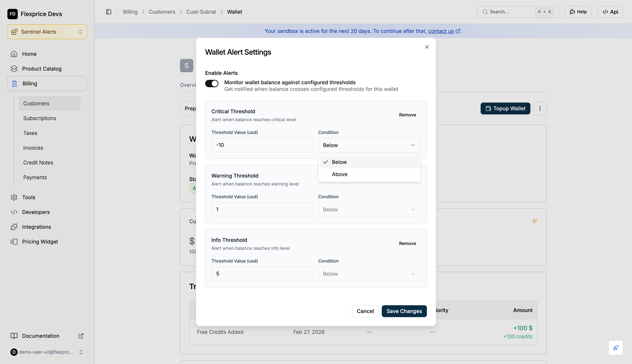Viewport: 632px width, 364px height.
Task: Open Taxes in sidebar
Action: (x=50, y=133)
